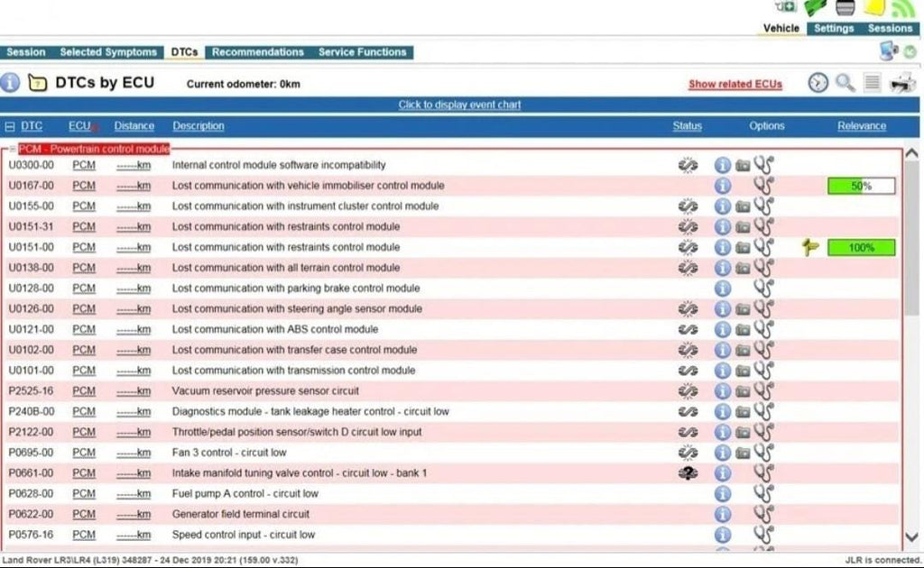Click the Show related ECUs link

point(735,84)
